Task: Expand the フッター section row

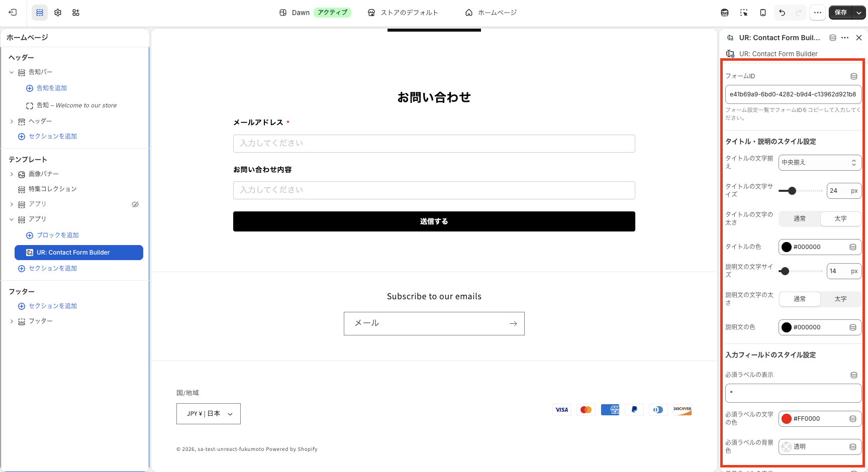Action: coord(12,321)
